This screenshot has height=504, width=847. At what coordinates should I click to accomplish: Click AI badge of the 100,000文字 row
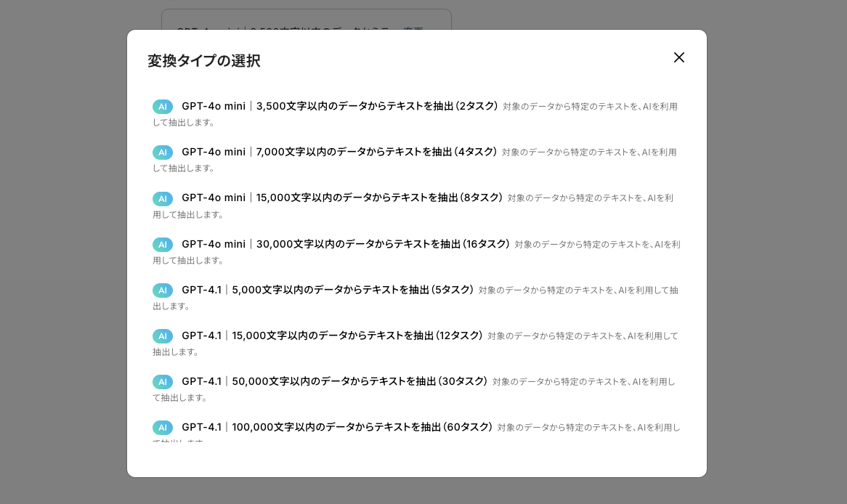[x=163, y=428]
